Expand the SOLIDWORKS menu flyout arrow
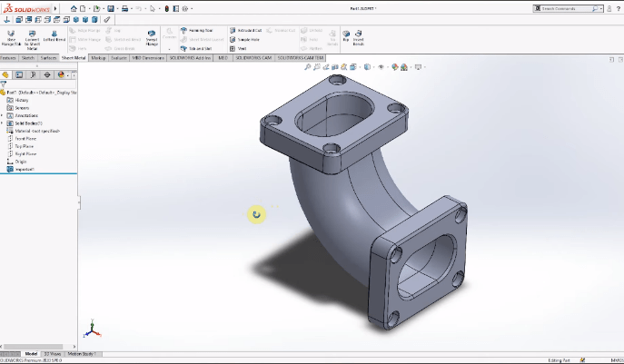This screenshot has height=364, width=624. 55,8
